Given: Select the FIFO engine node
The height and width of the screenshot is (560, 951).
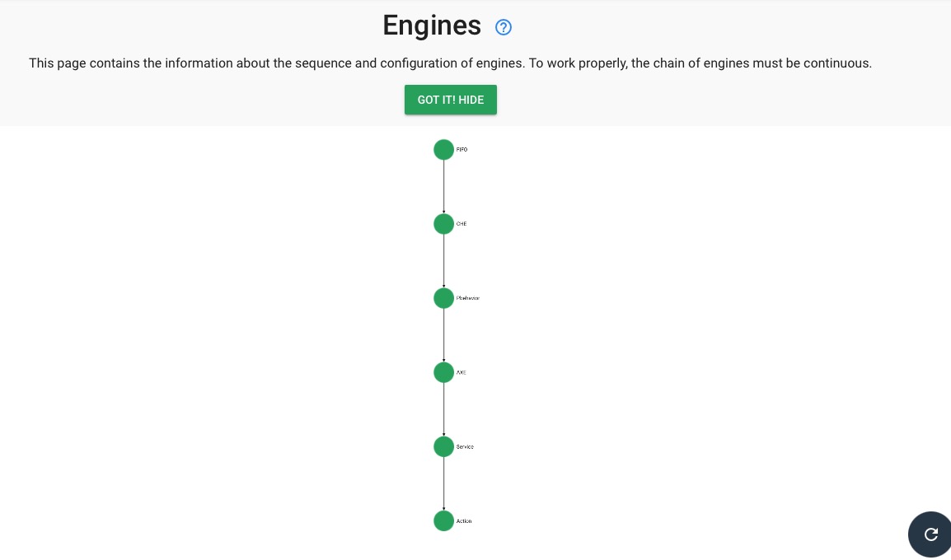Looking at the screenshot, I should coord(443,149).
